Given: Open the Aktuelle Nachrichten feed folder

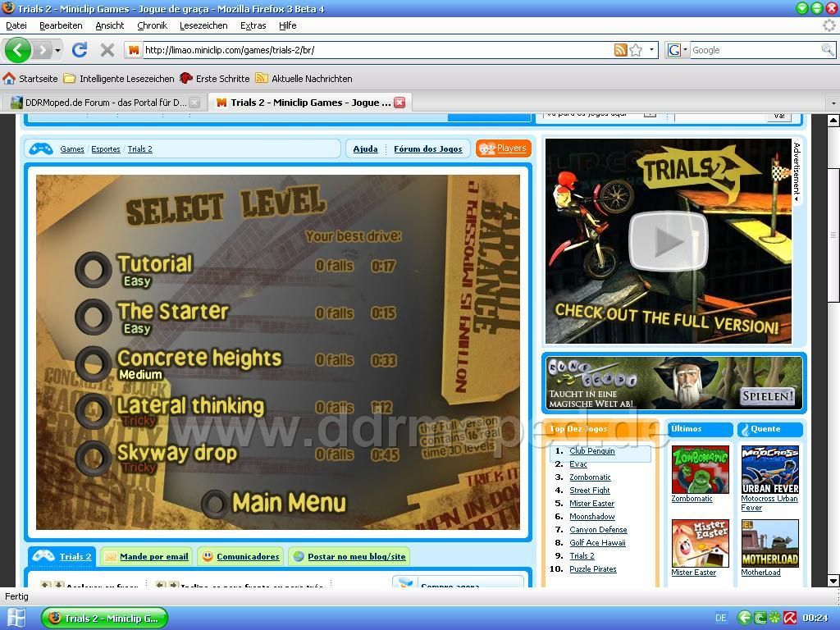Looking at the screenshot, I should [304, 79].
